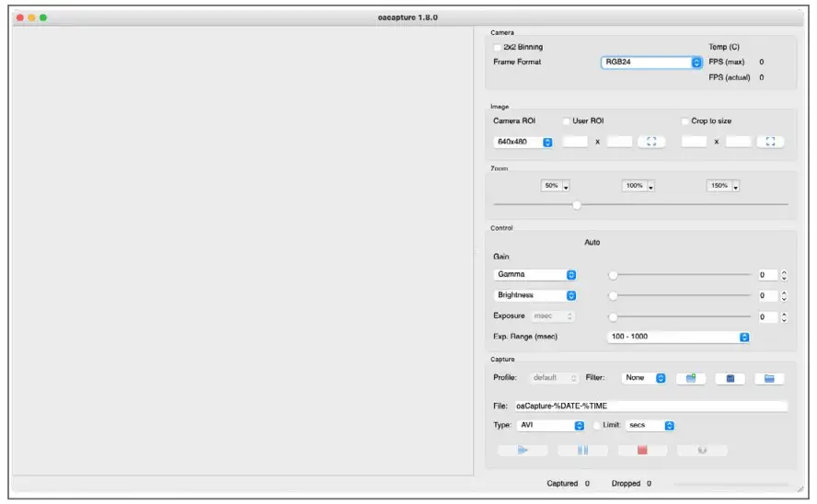Click the red stop capture button
Screen dimensions: 817x504
click(642, 451)
